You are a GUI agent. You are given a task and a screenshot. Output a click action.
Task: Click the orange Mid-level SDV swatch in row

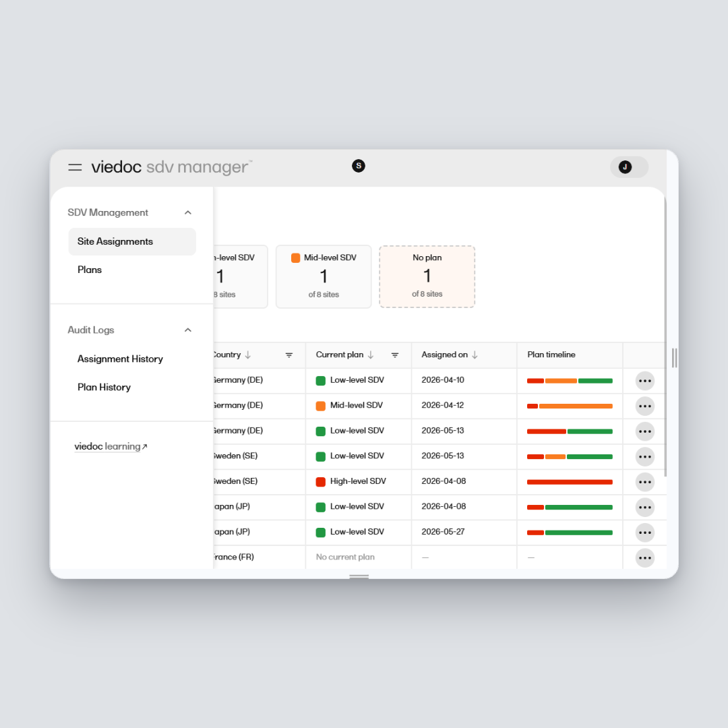(320, 406)
